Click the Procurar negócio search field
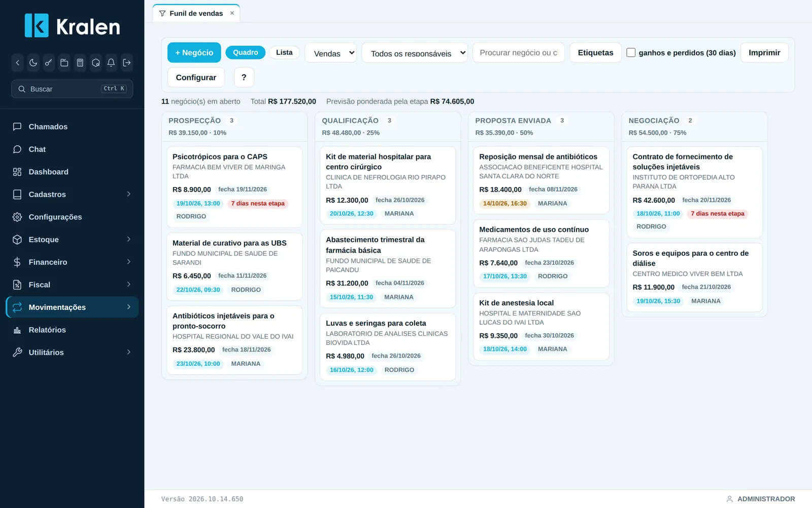Screen dimensions: 812x508 [x=519, y=53]
